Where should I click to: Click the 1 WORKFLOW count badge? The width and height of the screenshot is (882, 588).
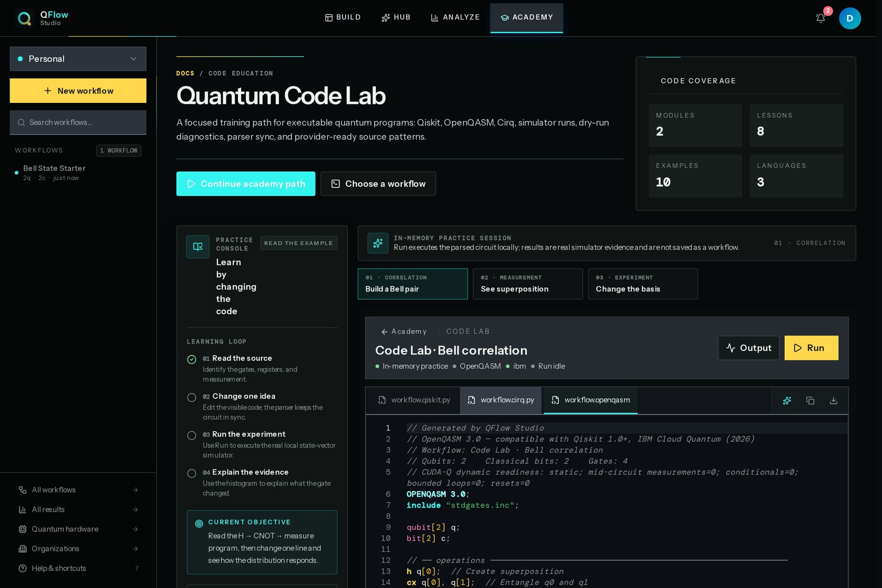119,151
